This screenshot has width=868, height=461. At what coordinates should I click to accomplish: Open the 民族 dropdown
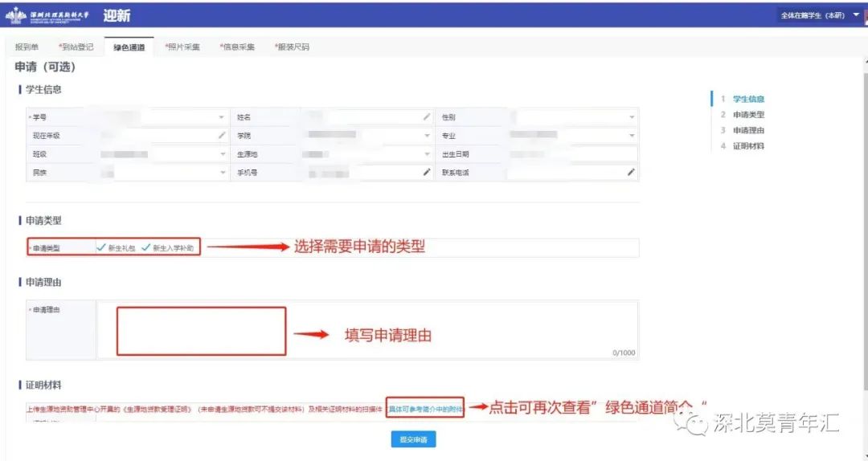[x=222, y=173]
